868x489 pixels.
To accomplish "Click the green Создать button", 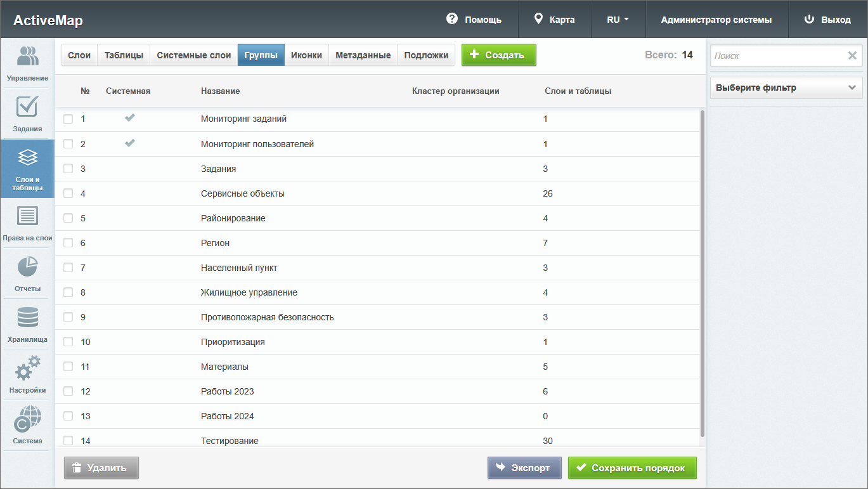I will click(x=498, y=55).
